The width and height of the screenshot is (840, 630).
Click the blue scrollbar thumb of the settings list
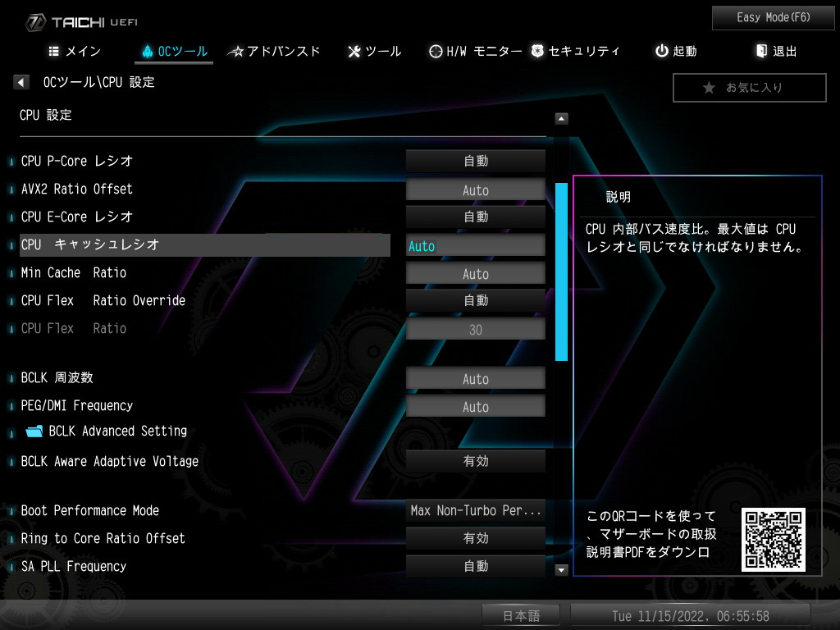561,272
